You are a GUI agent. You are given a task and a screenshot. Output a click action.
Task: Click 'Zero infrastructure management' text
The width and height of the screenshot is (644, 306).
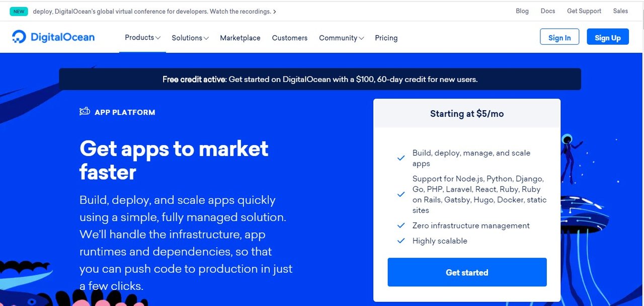tap(471, 225)
